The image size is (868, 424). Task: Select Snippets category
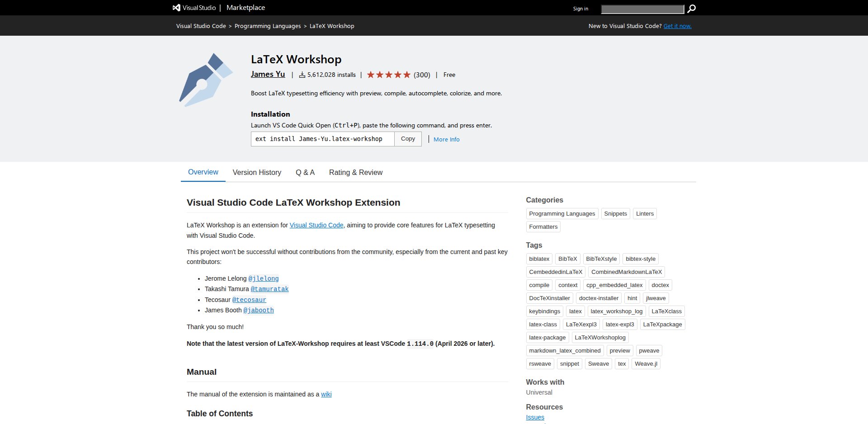pos(615,214)
